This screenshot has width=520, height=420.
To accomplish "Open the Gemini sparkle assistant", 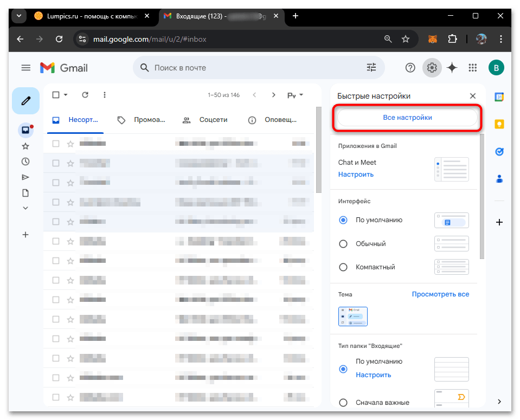I will click(x=452, y=68).
